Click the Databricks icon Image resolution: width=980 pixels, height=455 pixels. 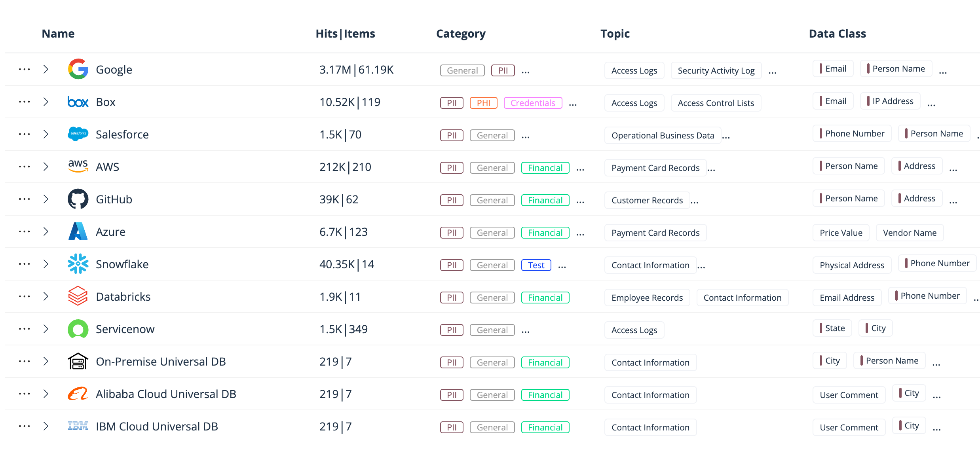point(78,296)
